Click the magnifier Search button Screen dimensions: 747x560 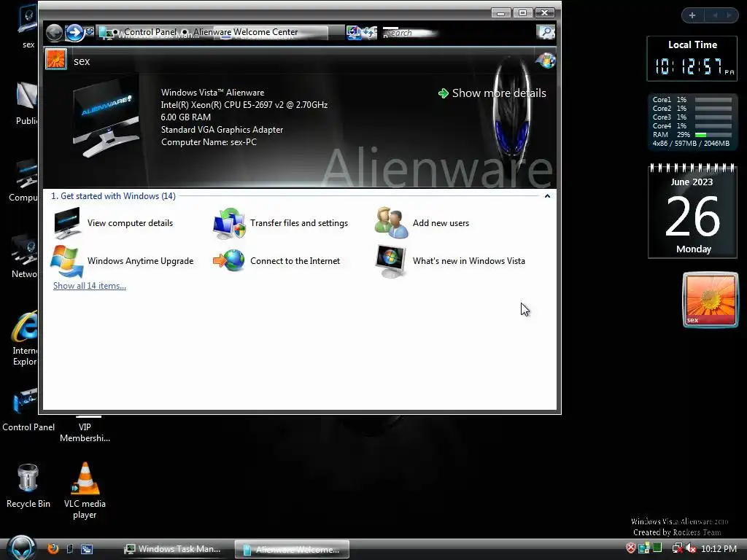click(546, 32)
